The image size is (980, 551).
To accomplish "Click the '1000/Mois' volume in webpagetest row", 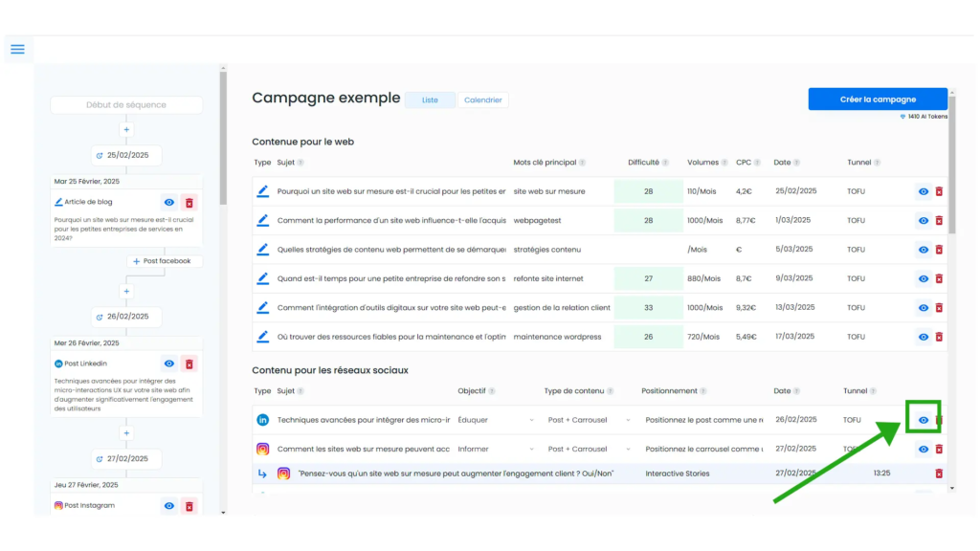I will [705, 221].
